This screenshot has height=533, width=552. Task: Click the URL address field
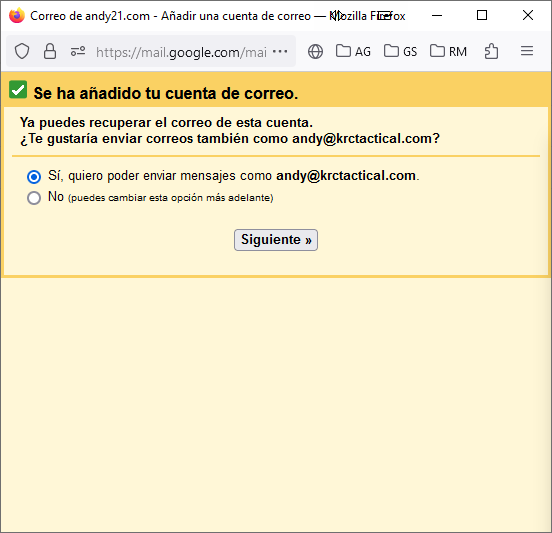pyautogui.click(x=181, y=52)
